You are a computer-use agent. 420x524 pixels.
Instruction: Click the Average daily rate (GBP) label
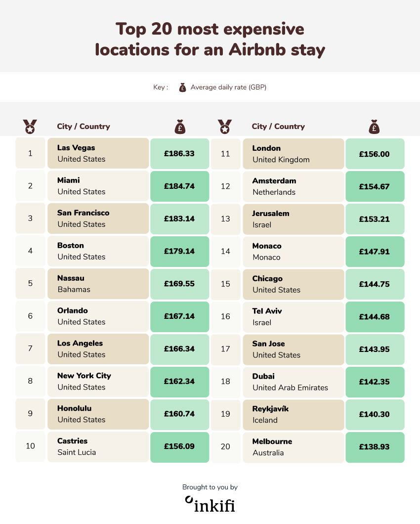[229, 87]
